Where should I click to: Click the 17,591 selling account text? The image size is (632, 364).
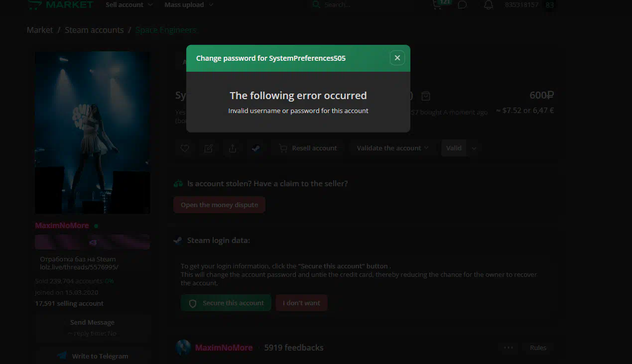coord(69,303)
